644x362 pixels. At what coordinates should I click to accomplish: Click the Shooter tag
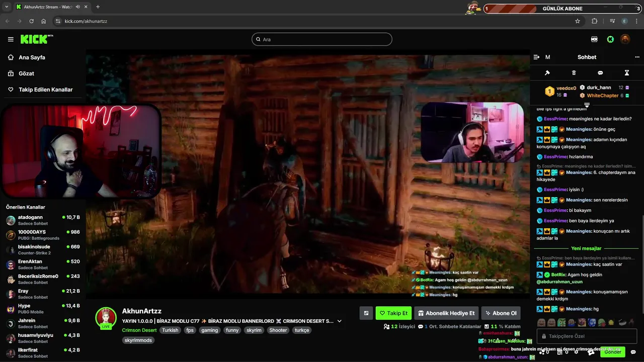(278, 330)
